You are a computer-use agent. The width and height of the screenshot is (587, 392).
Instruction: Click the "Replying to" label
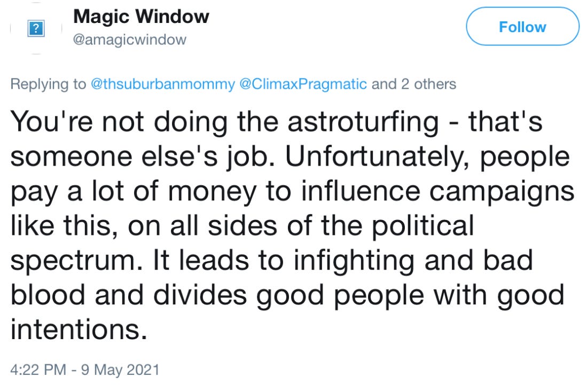tap(48, 84)
